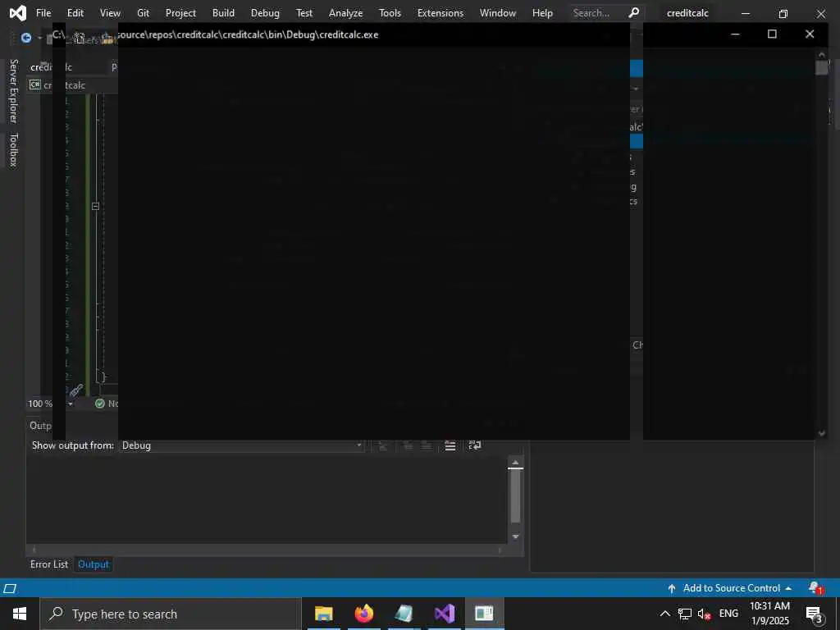This screenshot has height=630, width=840.
Task: Click Clear All icon in Output toolbar
Action: coord(450,445)
